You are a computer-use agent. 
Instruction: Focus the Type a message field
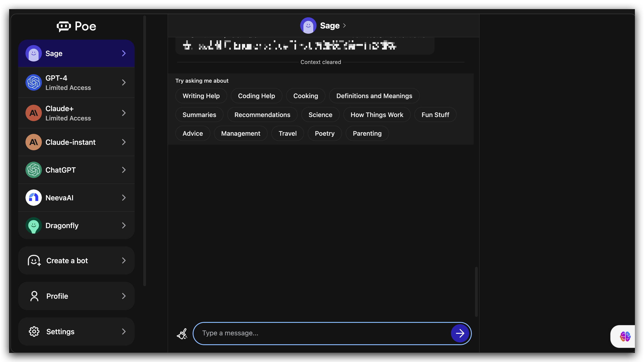pos(332,334)
